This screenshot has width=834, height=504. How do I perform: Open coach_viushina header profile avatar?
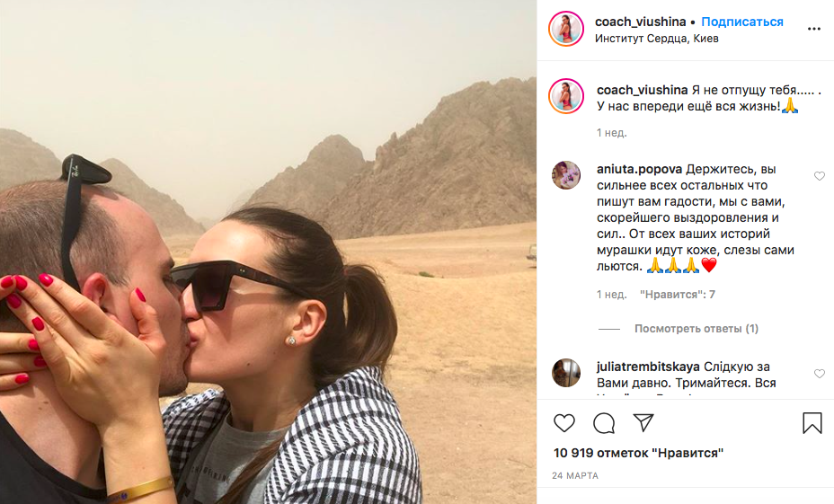(x=566, y=29)
